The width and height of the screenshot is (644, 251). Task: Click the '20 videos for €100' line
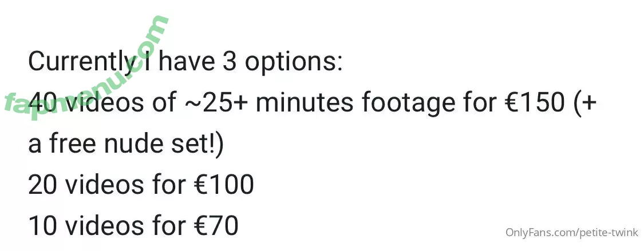[141, 185]
